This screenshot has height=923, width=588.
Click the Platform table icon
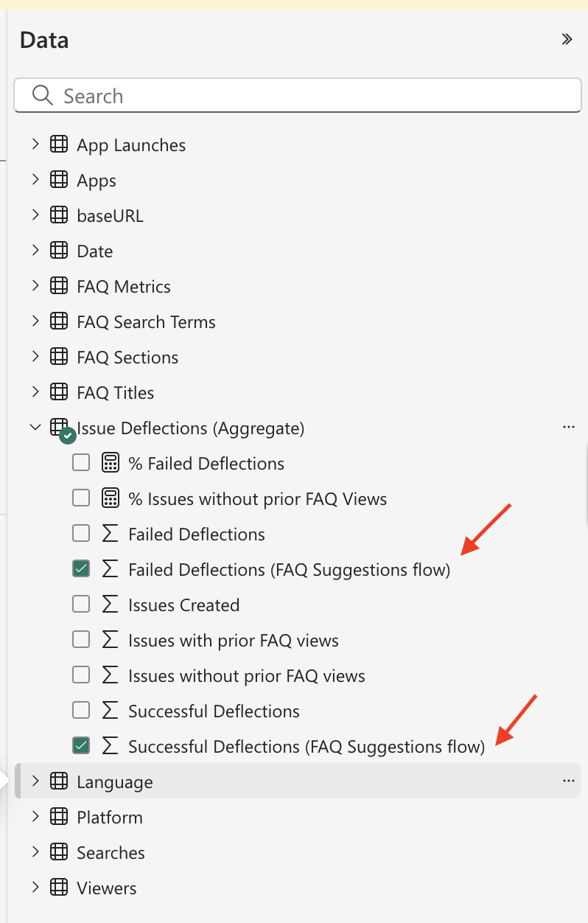click(x=59, y=817)
